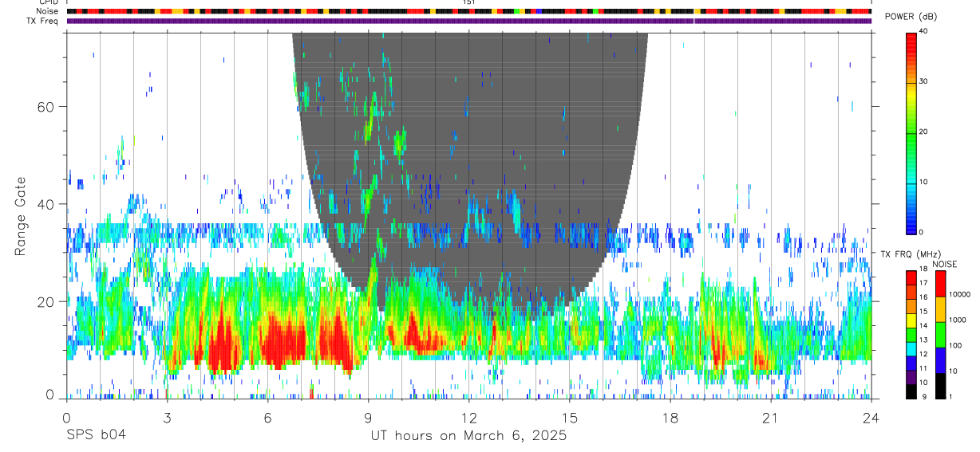
Task: Click the 10 tick on POWER colorbar
Action: pyautogui.click(x=925, y=182)
